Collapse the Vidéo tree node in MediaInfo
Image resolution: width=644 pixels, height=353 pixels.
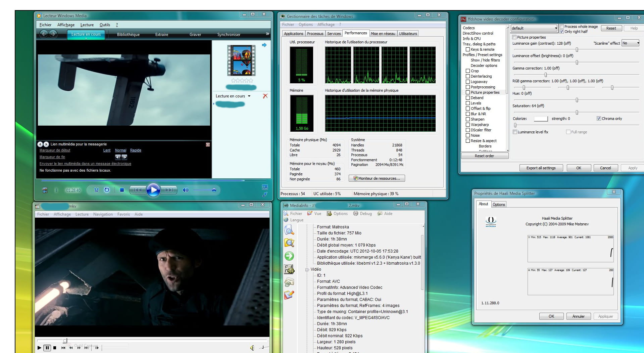pyautogui.click(x=307, y=269)
